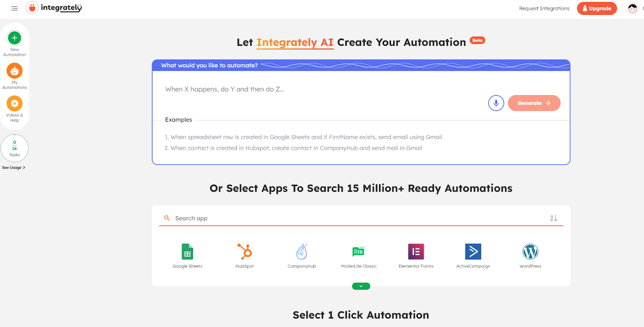Screen dimensions: 644x327
Task: Click the red search magnifier icon
Action: [167, 218]
